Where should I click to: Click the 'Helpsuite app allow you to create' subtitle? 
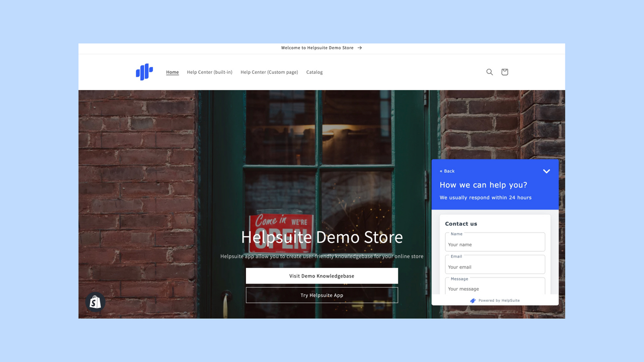pyautogui.click(x=322, y=256)
